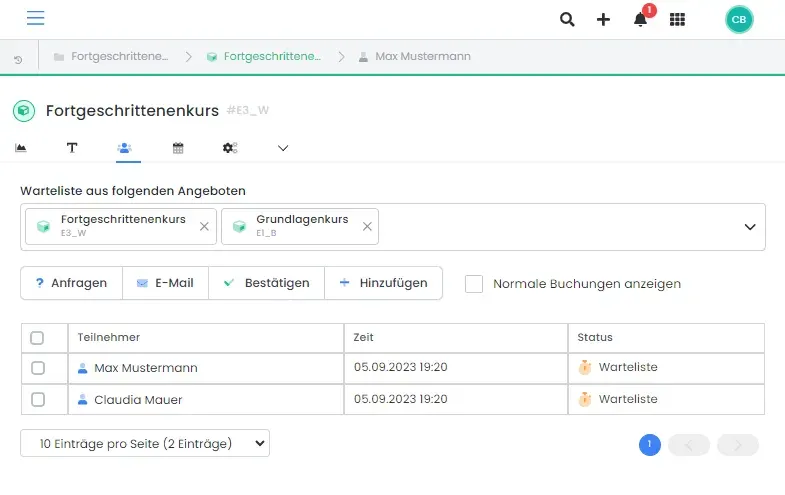Click the person icon beside Max Mustermann
Image resolution: width=785 pixels, height=495 pixels.
pyautogui.click(x=83, y=368)
